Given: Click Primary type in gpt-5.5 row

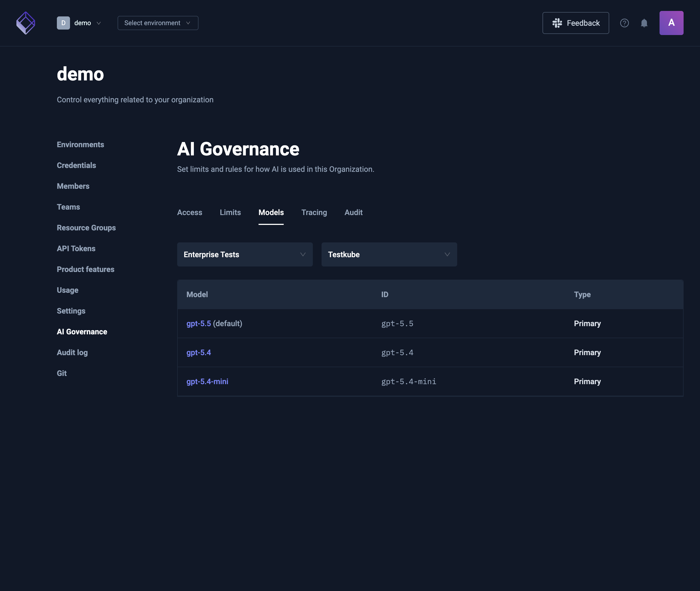Looking at the screenshot, I should click(587, 324).
